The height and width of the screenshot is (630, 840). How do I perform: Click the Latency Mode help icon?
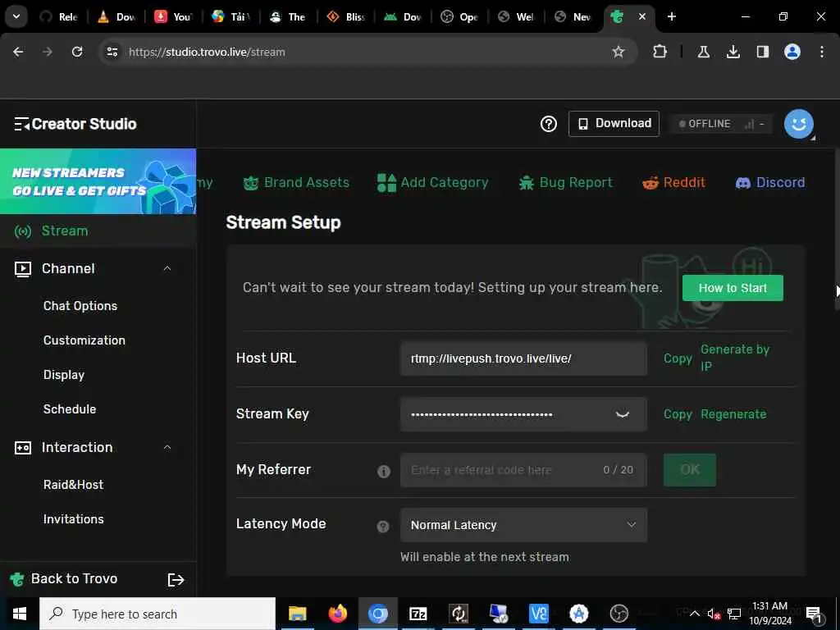tap(383, 527)
